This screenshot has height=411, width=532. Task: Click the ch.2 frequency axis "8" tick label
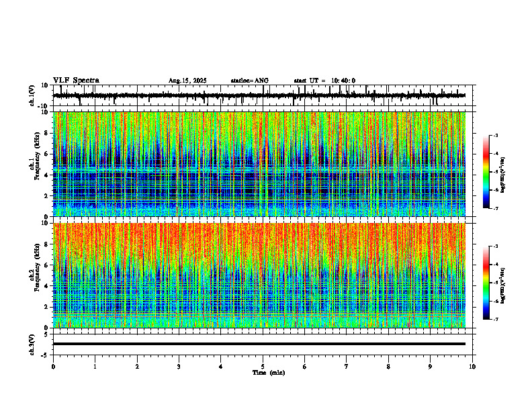coord(47,244)
